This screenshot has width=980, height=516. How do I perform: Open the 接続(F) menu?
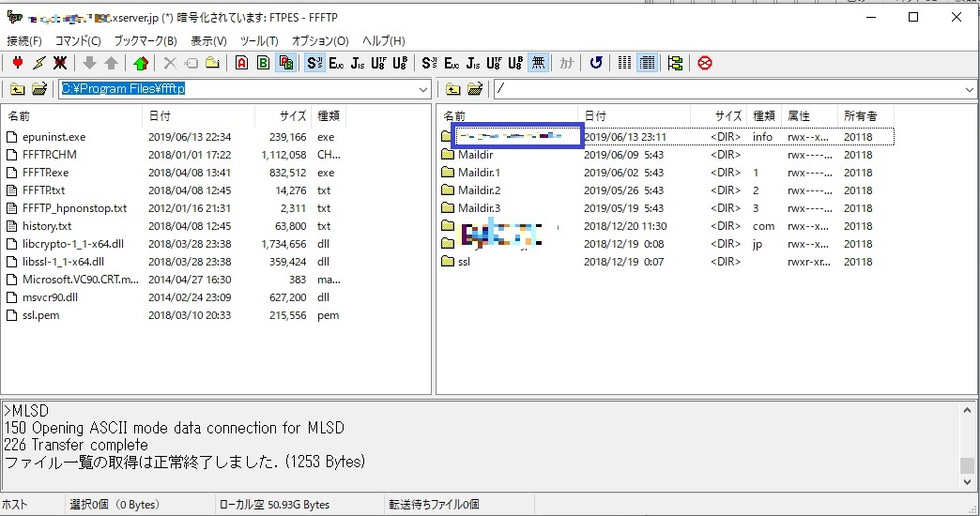click(24, 41)
